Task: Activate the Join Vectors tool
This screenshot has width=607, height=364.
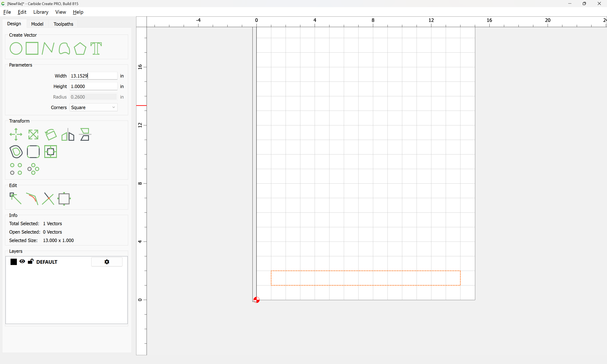Action: [32, 199]
